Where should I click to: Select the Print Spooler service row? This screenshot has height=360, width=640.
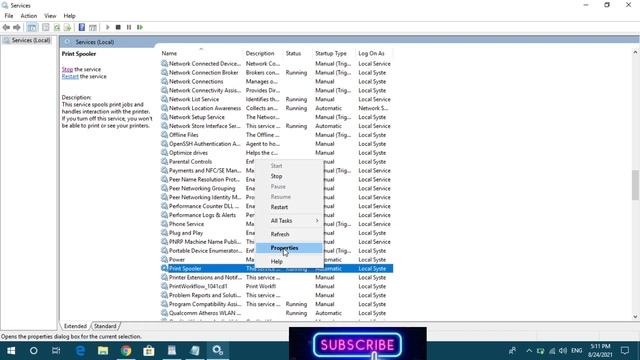click(276, 269)
